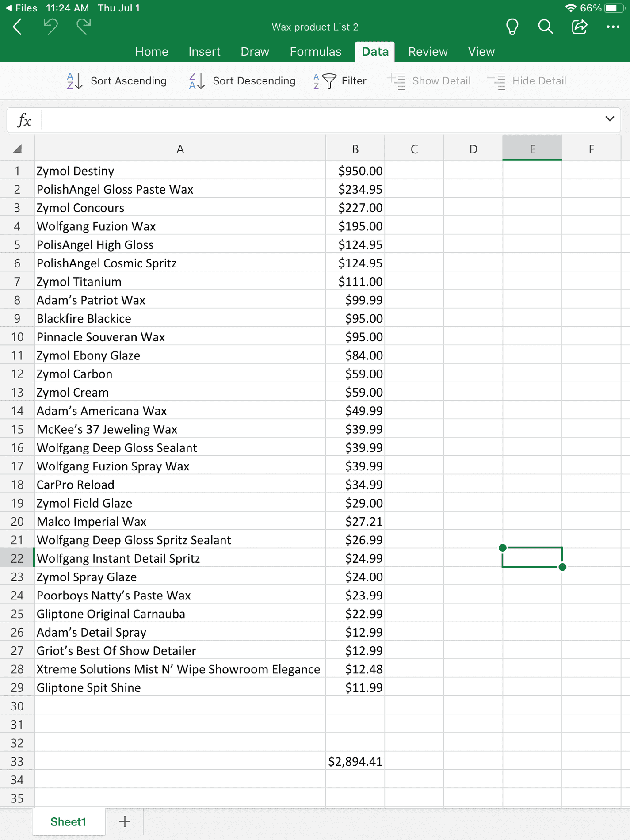630x840 pixels.
Task: Open the Formulas tab
Action: point(316,52)
